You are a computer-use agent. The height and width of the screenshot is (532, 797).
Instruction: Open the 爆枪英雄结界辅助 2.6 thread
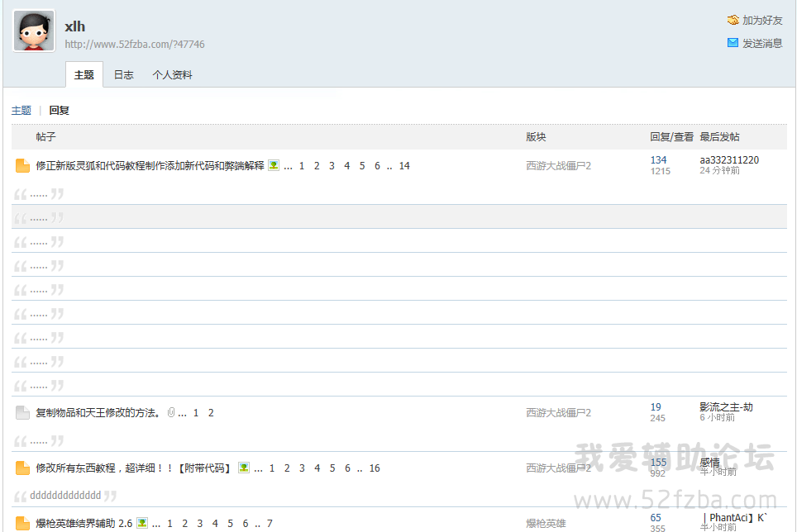coord(84,524)
